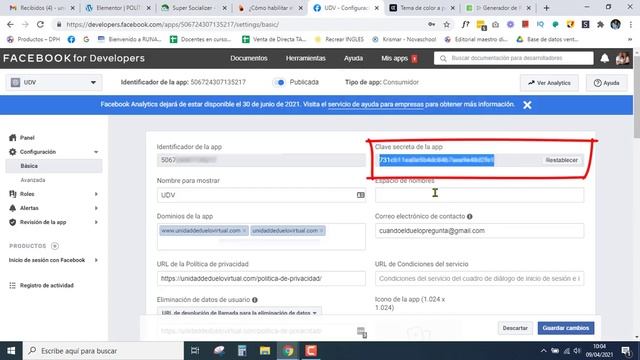Click the browser address bar URL
The height and width of the screenshot is (360, 640).
coord(173,24)
